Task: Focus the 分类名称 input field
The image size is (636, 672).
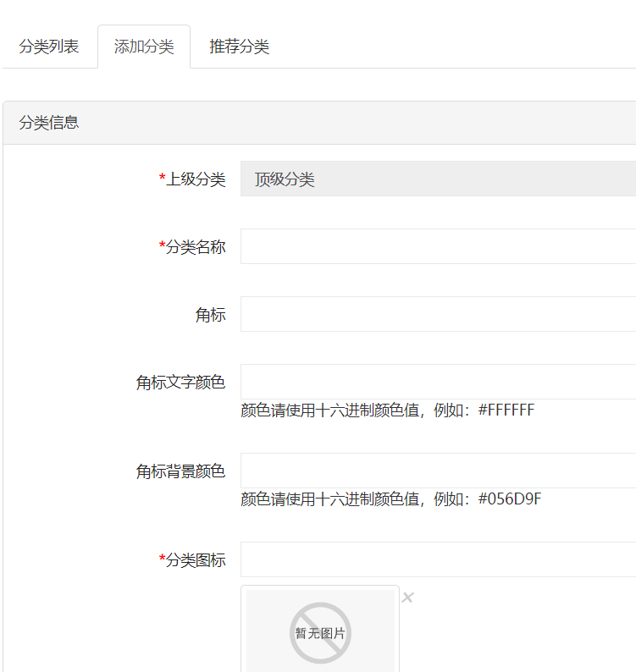Action: [438, 246]
